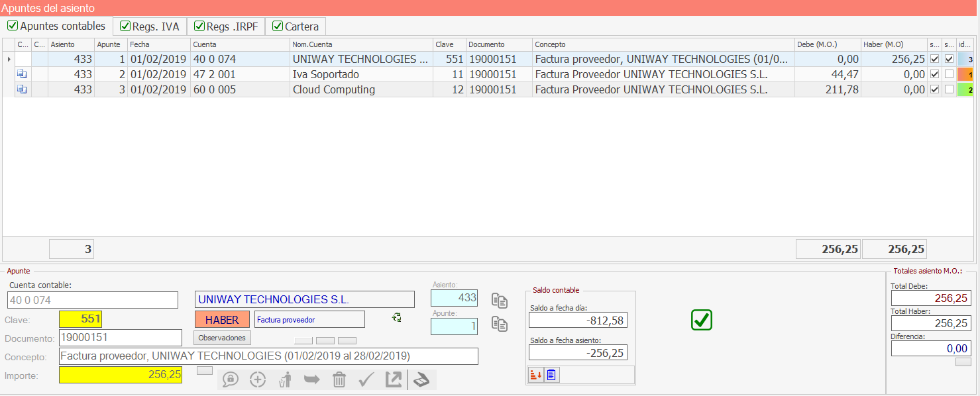
Task: Switch to the Regs. IVA tab
Action: pyautogui.click(x=150, y=26)
